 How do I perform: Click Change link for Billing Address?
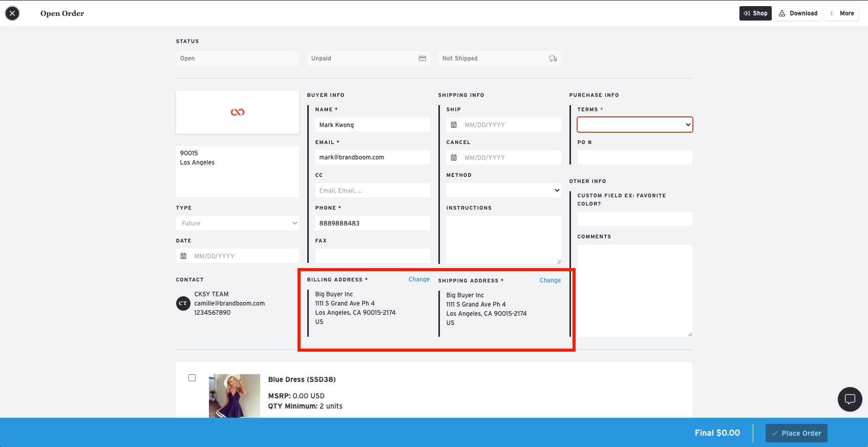[418, 279]
